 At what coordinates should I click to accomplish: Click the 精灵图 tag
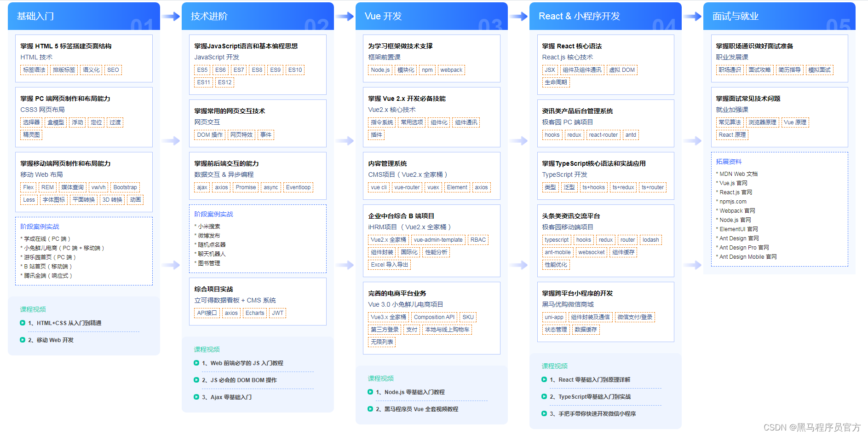31,135
